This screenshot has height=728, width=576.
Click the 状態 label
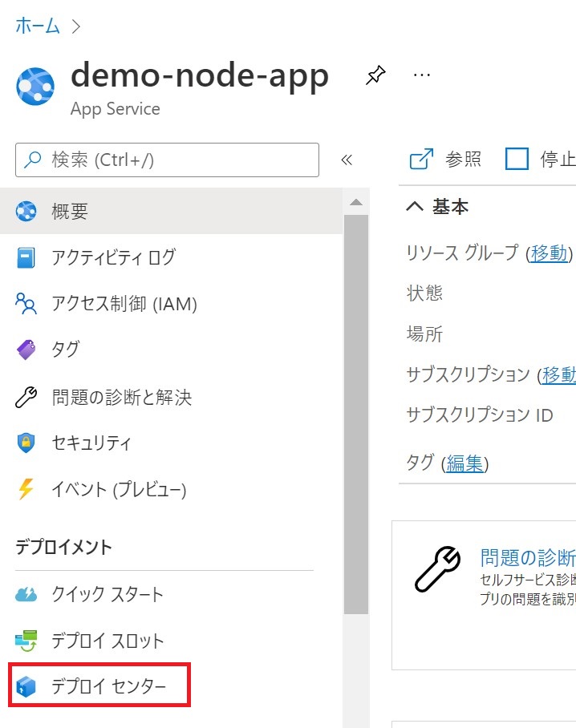point(424,293)
